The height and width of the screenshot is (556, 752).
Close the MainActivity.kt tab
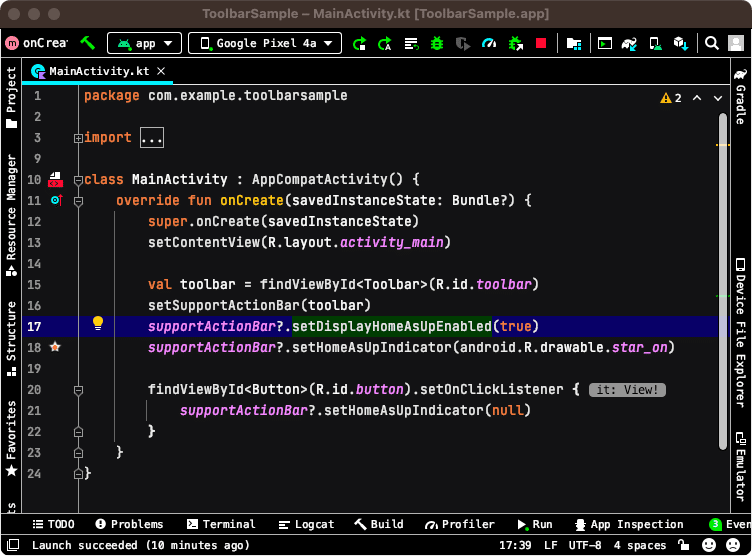pyautogui.click(x=162, y=71)
